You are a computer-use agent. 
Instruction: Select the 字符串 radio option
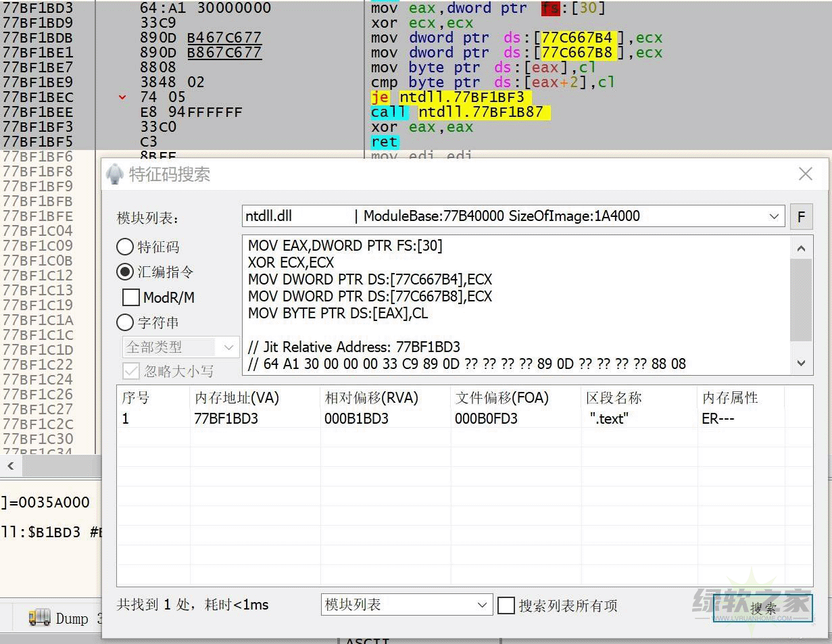(125, 322)
